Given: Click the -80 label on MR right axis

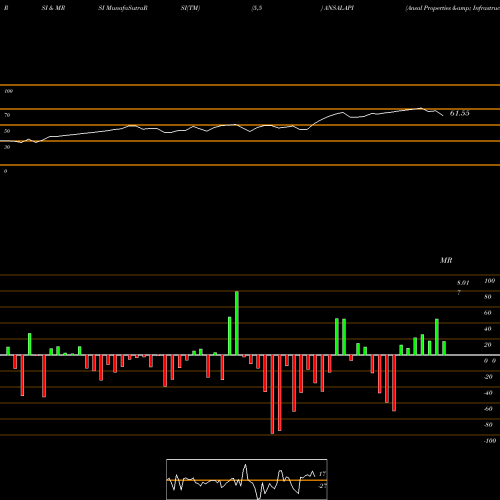Looking at the screenshot, I should coord(488,425).
